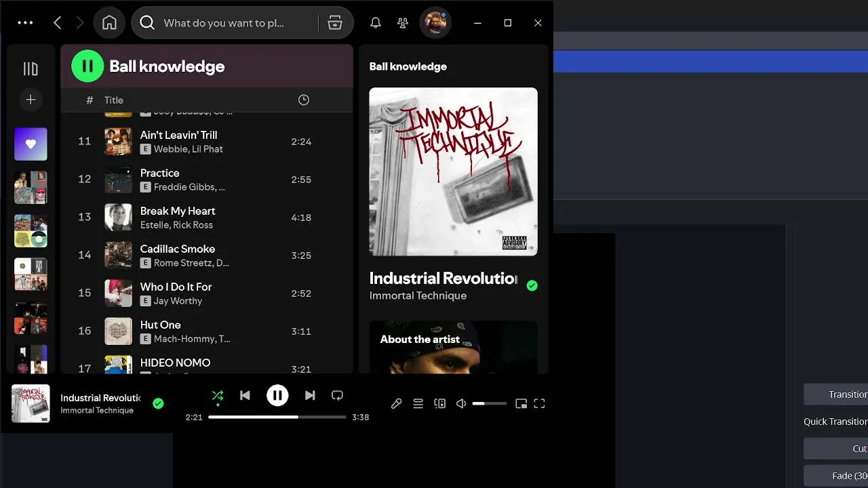Open the 'About the artist' card

pyautogui.click(x=453, y=347)
